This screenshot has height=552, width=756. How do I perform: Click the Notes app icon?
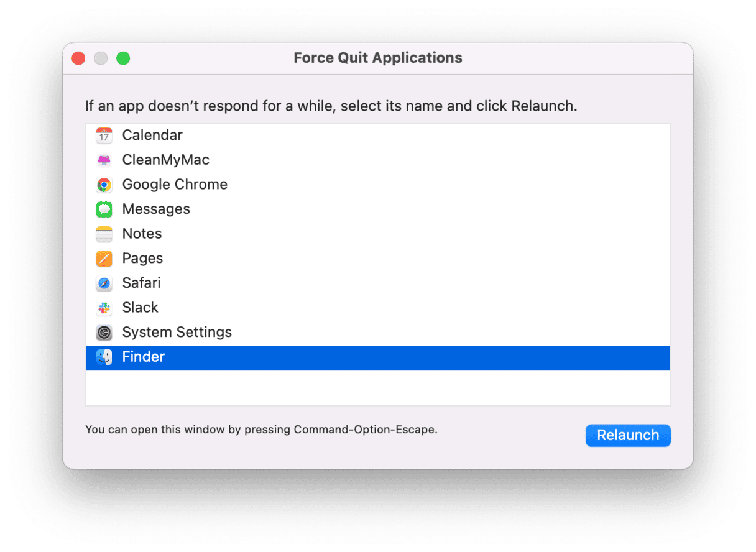coord(104,234)
